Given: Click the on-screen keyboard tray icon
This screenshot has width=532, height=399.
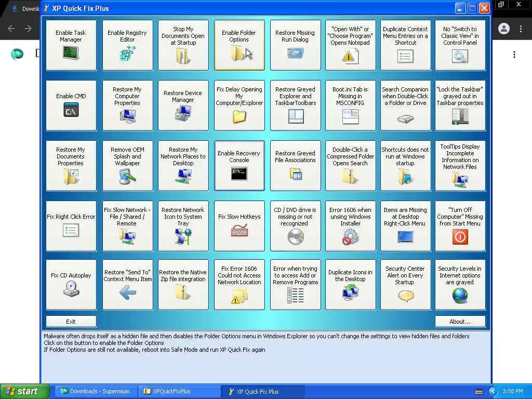Looking at the screenshot, I should point(478,392).
